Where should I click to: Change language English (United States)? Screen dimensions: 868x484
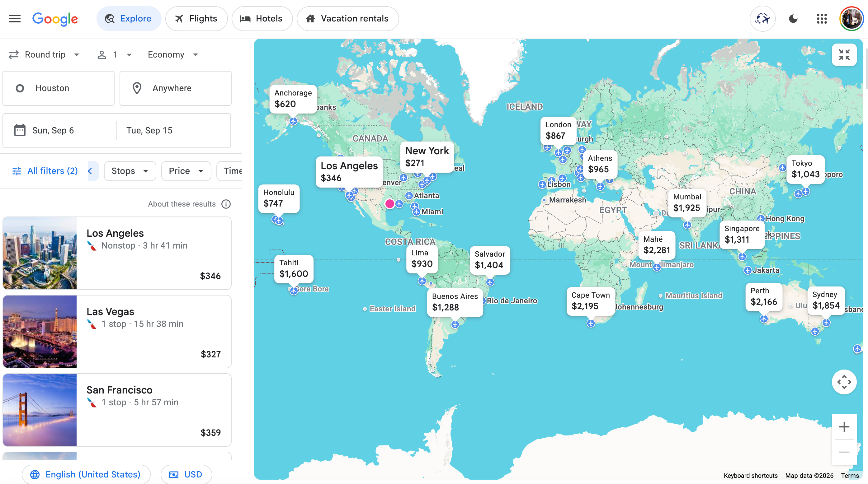tap(86, 475)
